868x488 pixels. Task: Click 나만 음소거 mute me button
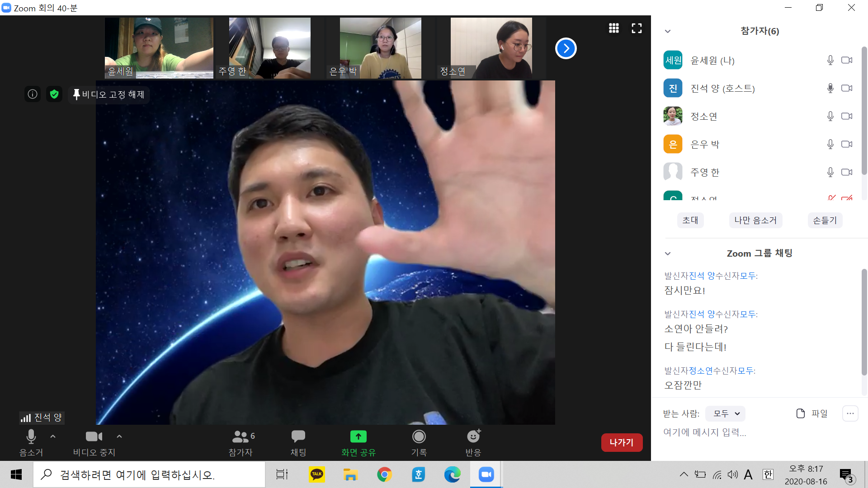point(755,220)
